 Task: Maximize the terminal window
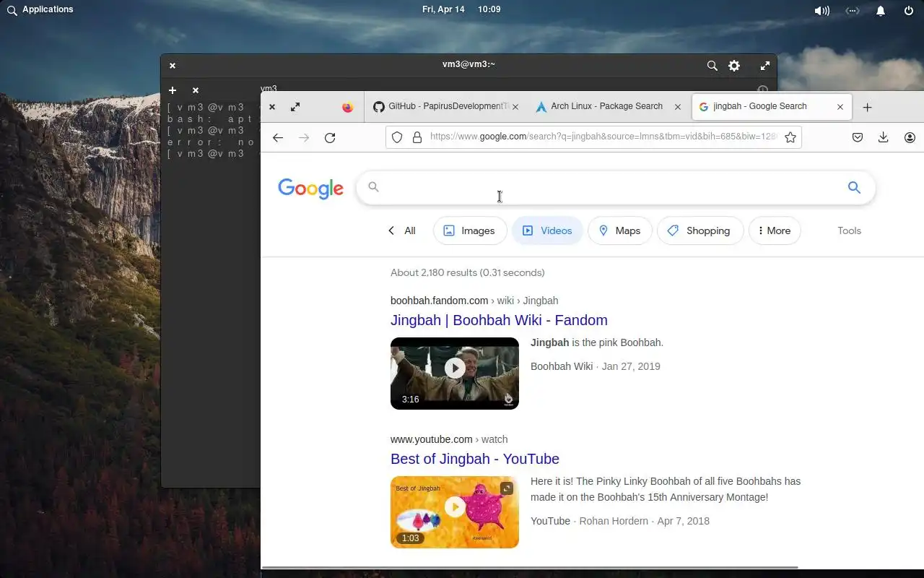pos(765,66)
